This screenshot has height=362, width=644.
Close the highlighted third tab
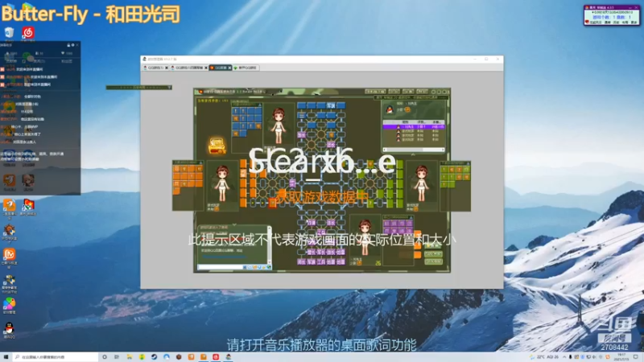point(229,68)
